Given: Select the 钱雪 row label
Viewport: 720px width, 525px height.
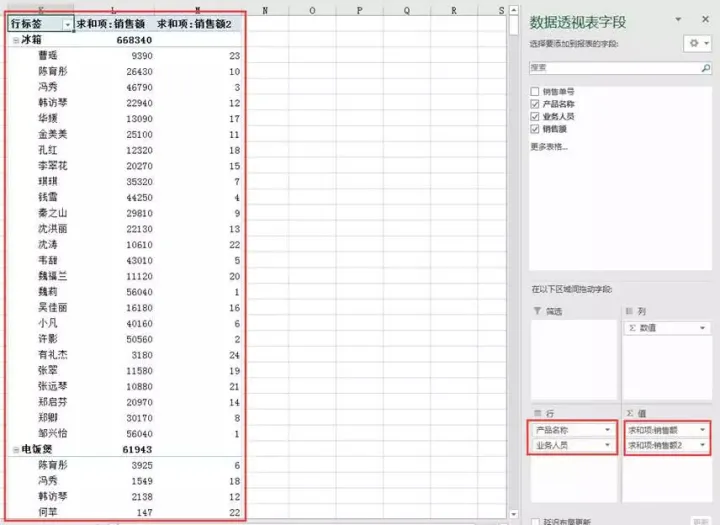Looking at the screenshot, I should pos(48,198).
